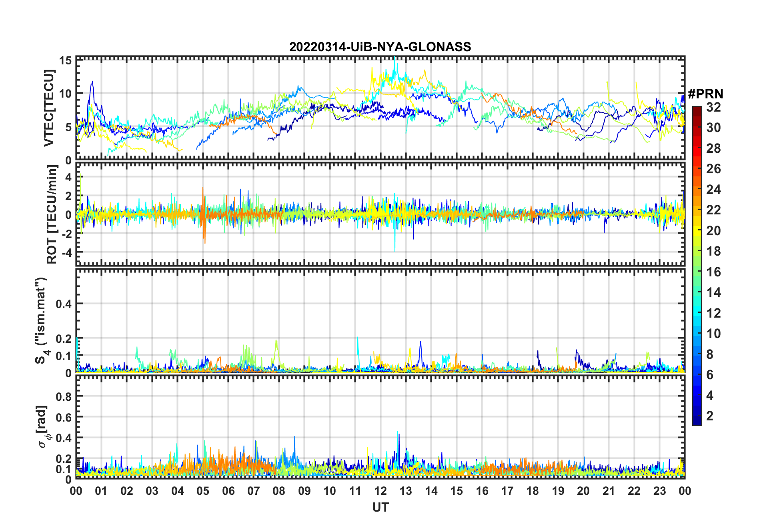Click x-axis tick label 05
This screenshot has height=532, width=761.
pos(203,491)
